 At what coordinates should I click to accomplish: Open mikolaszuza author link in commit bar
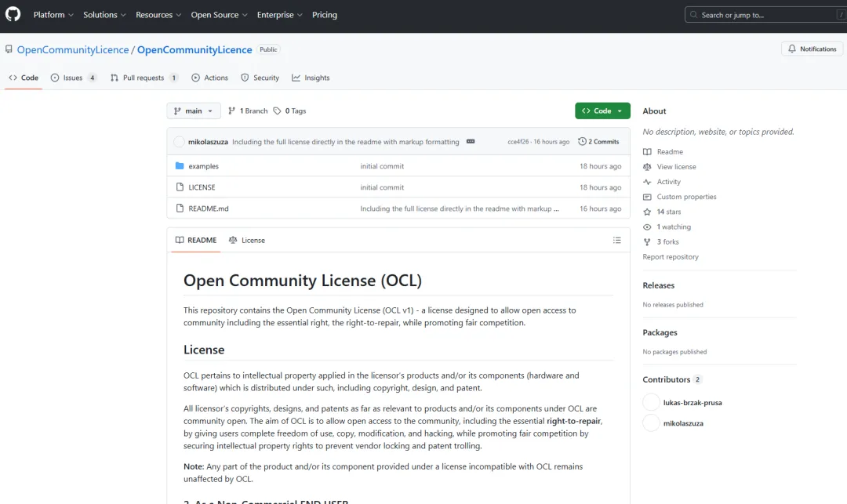[x=208, y=142]
